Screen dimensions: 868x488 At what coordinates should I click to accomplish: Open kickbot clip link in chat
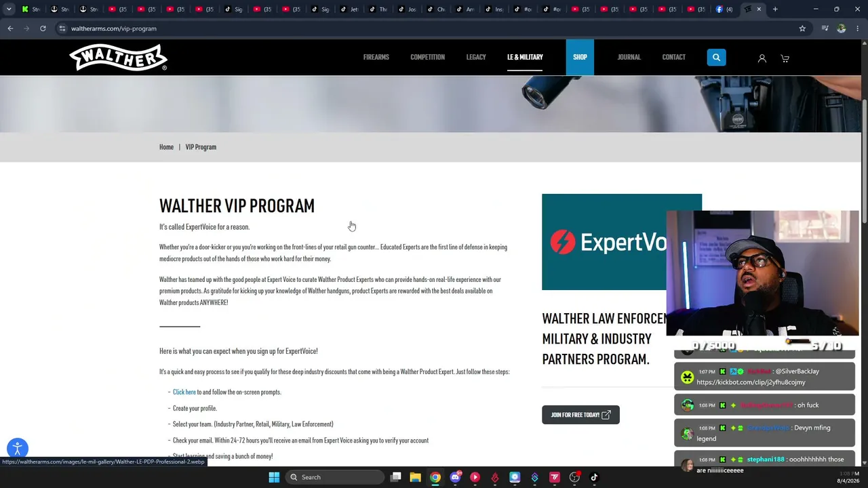pos(751,382)
